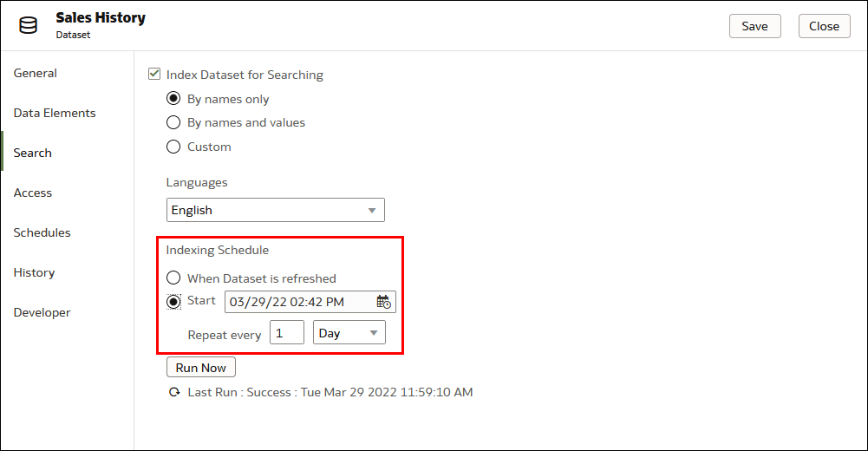Go to the Access tab
Viewport: 868px width, 451px height.
(33, 193)
